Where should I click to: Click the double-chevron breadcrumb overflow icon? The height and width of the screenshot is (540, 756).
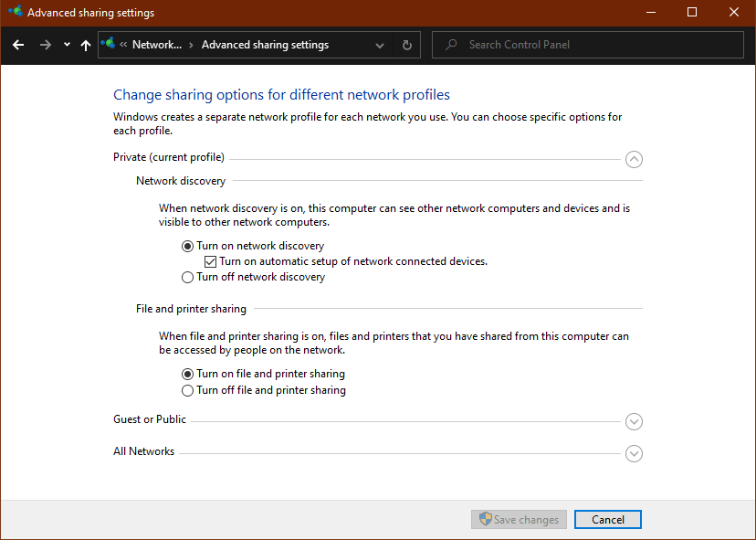click(x=123, y=44)
